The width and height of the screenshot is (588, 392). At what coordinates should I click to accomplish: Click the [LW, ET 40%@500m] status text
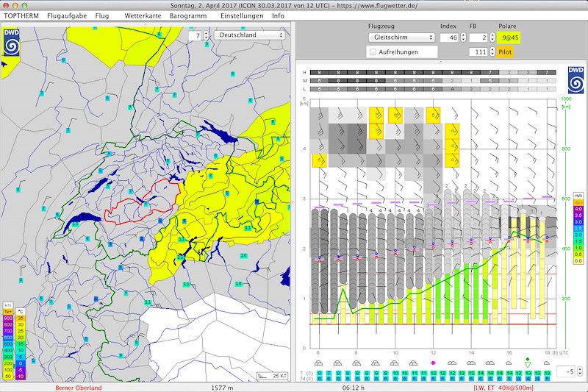click(503, 388)
